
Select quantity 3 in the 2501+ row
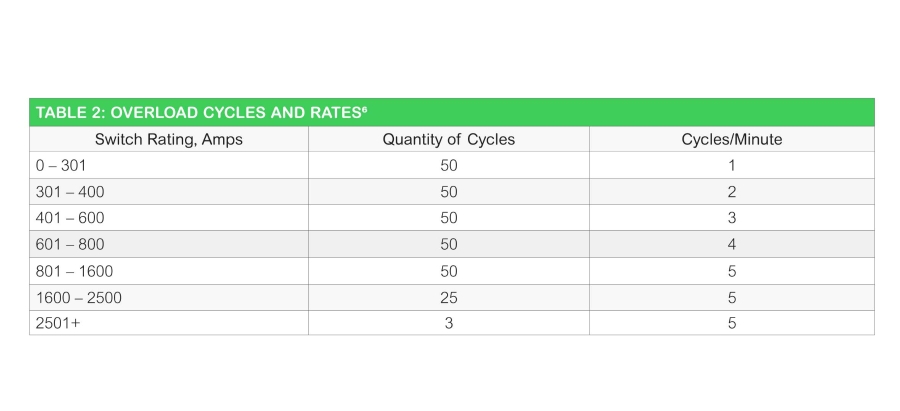(x=449, y=323)
